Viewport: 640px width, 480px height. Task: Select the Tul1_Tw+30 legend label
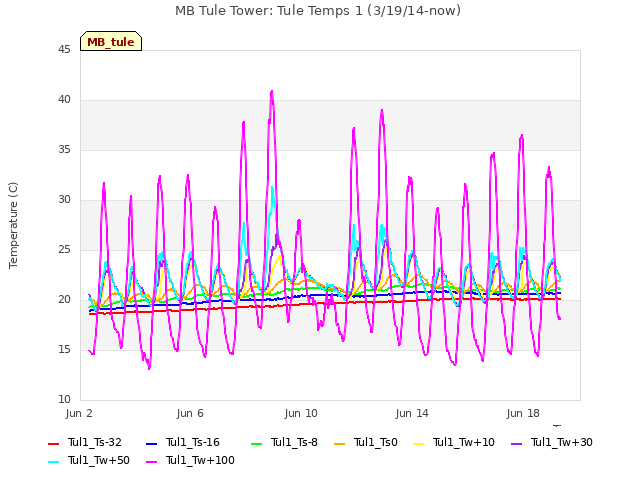click(x=562, y=442)
